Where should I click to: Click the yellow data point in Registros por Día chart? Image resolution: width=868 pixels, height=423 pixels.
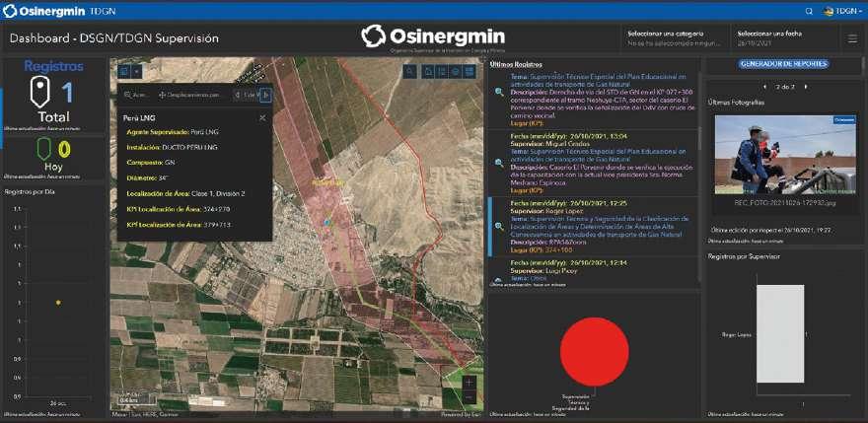tap(58, 303)
